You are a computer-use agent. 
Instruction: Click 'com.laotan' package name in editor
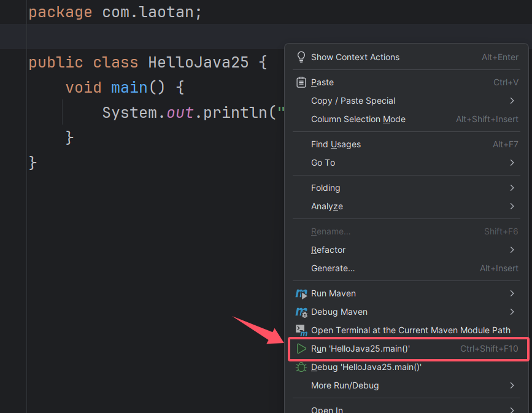[148, 12]
